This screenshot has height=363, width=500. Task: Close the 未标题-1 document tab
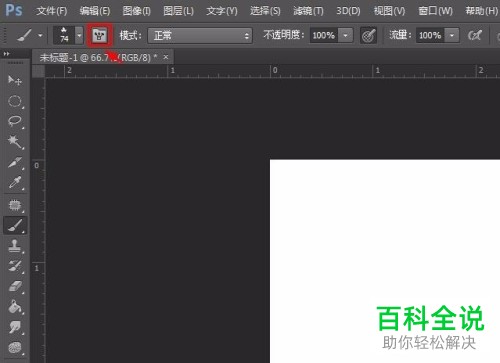click(166, 57)
